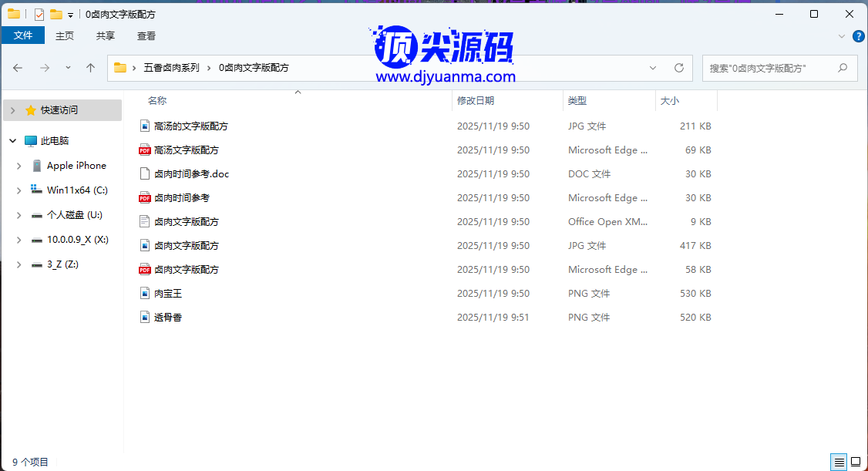Switch to the 查看 ribbon tab
The height and width of the screenshot is (471, 868).
pos(146,35)
